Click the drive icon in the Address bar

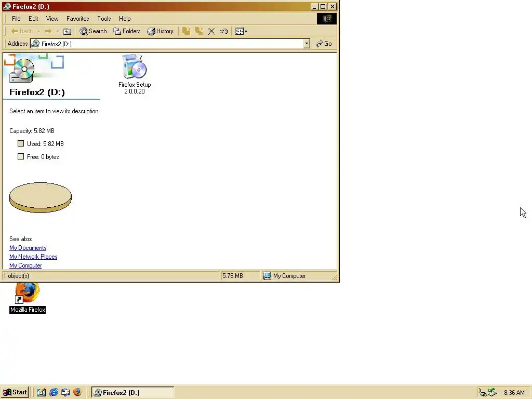pyautogui.click(x=36, y=44)
